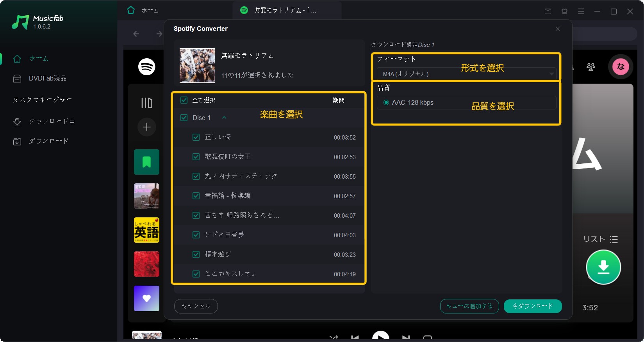Click the 期間 column header
This screenshot has width=644, height=342.
point(339,100)
